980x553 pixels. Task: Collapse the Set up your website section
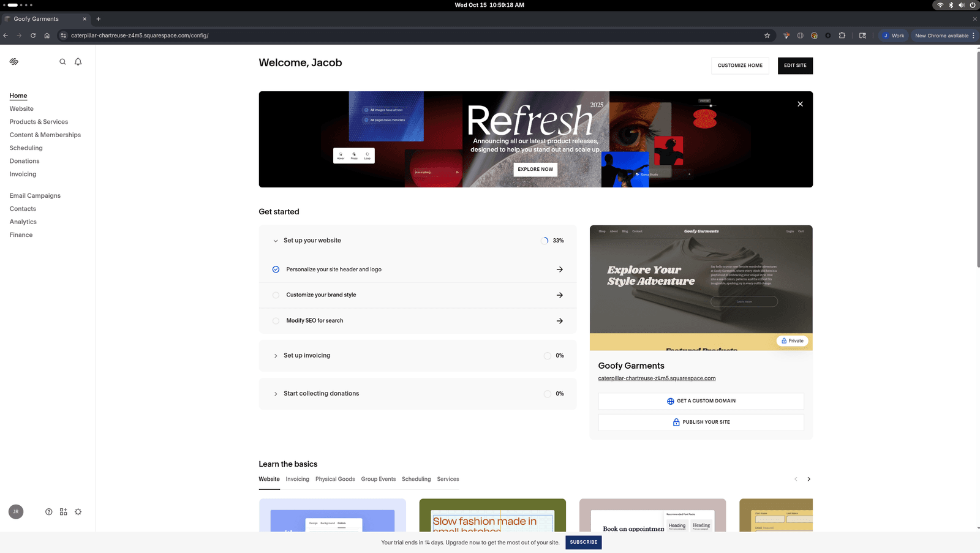(x=276, y=241)
